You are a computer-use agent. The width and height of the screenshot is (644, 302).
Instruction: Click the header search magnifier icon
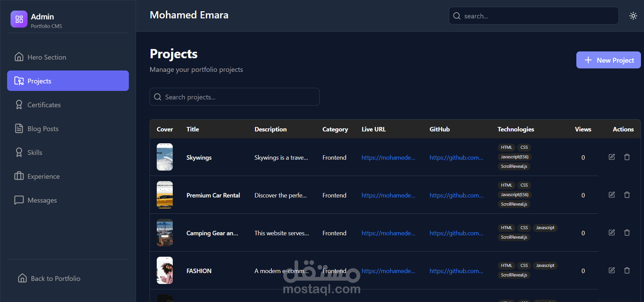[457, 16]
